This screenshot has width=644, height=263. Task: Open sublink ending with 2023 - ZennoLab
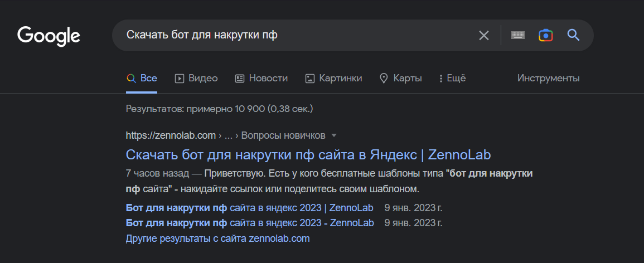(x=250, y=223)
